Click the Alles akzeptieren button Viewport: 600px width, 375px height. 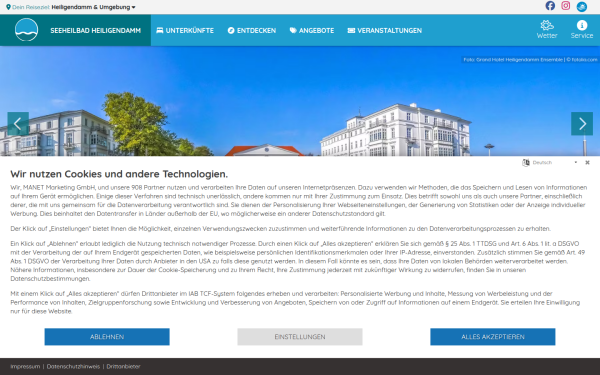492,337
